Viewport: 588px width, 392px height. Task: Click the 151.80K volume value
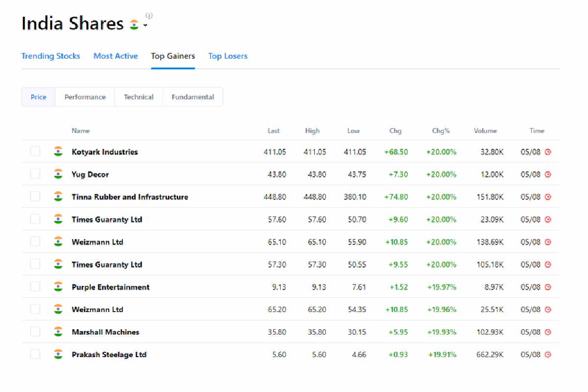(x=490, y=197)
